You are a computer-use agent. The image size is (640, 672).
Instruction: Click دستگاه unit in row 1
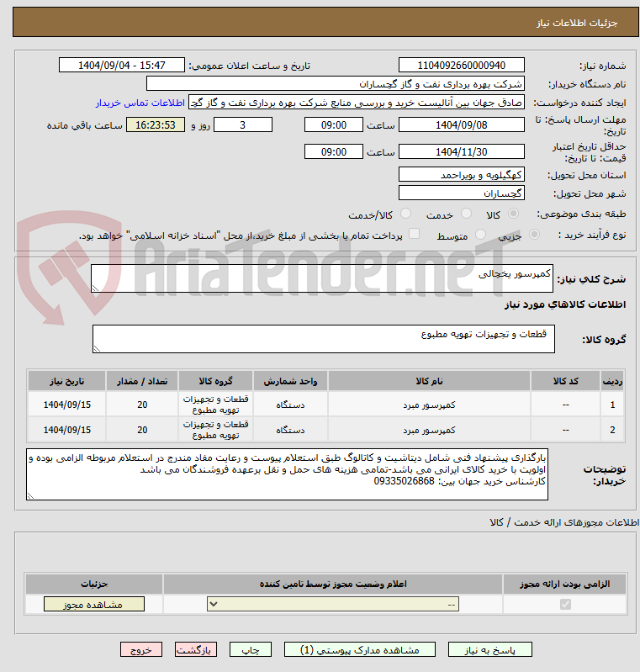click(290, 405)
